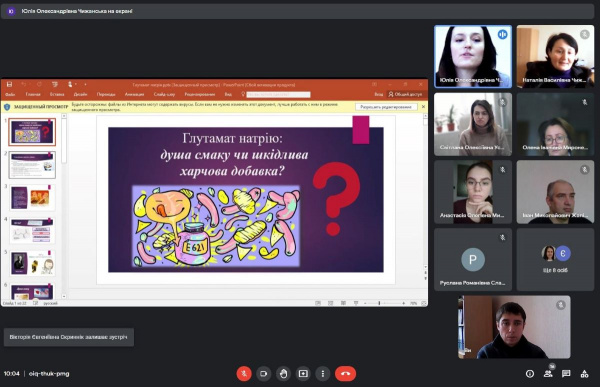Open the three-dot more options menu
This screenshot has width=600, height=387.
323,374
